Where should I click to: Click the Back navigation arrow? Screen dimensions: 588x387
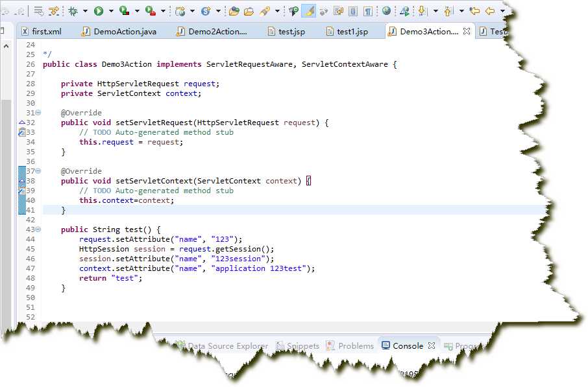490,11
